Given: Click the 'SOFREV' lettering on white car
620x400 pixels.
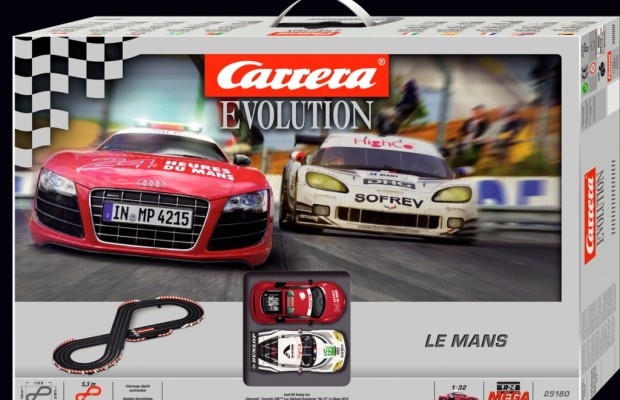Looking at the screenshot, I should (x=389, y=201).
